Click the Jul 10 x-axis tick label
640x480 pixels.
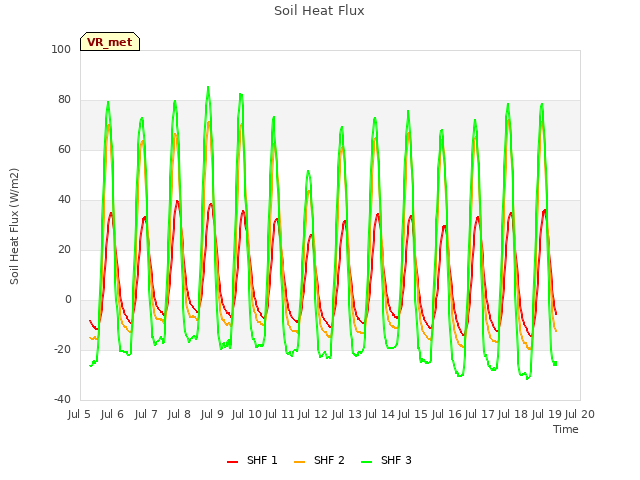coord(246,414)
